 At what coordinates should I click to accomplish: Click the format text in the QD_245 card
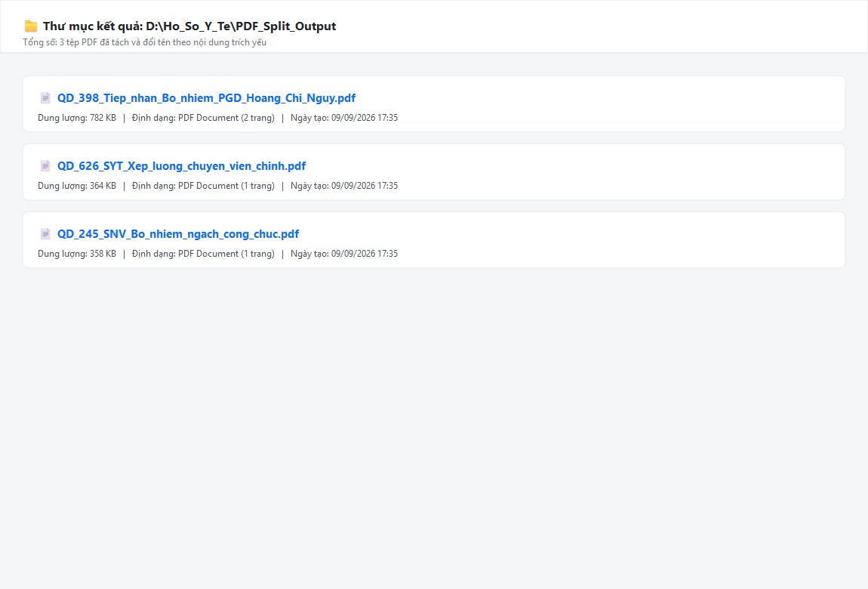coord(203,254)
